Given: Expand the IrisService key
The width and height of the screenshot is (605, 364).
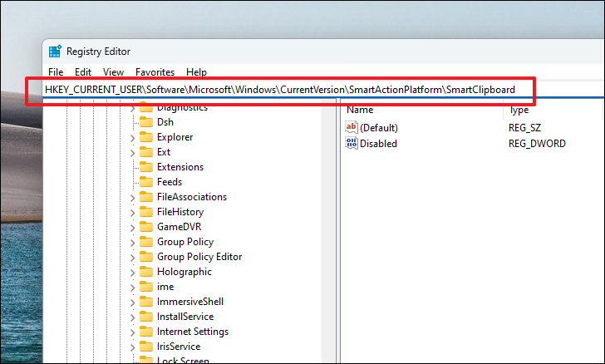Looking at the screenshot, I should tap(132, 347).
